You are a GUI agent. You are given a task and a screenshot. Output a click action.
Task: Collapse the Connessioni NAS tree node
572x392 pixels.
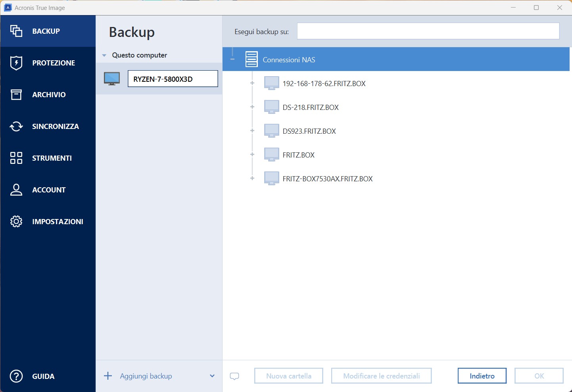232,60
